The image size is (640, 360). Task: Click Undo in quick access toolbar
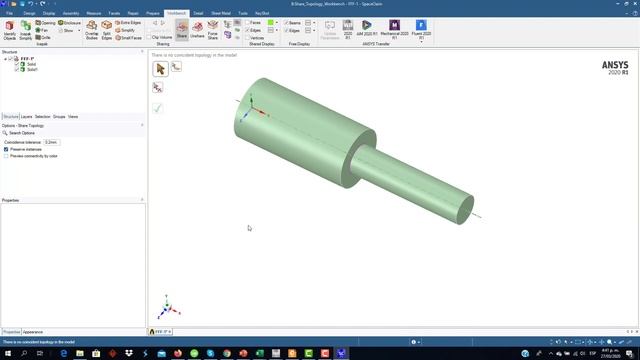click(x=30, y=4)
